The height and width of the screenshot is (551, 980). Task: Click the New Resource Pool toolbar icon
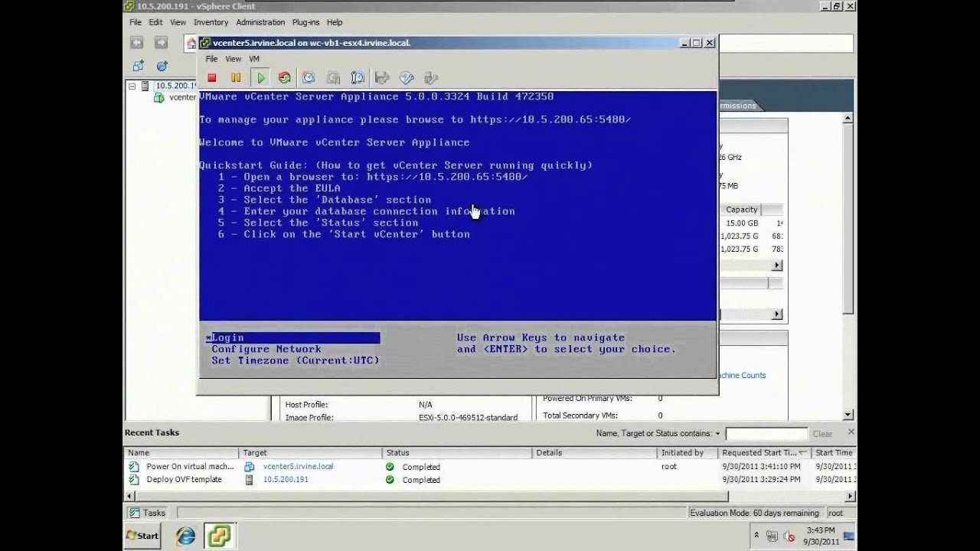pyautogui.click(x=162, y=67)
